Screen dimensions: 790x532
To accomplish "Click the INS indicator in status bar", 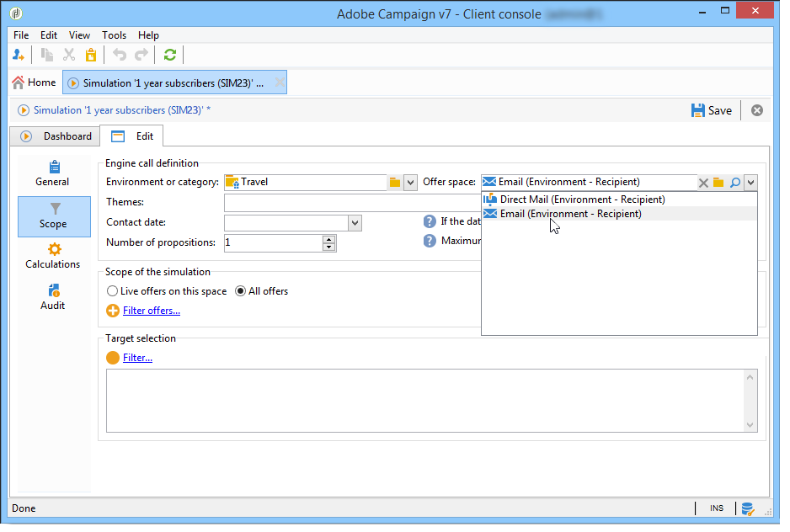I will click(x=717, y=509).
